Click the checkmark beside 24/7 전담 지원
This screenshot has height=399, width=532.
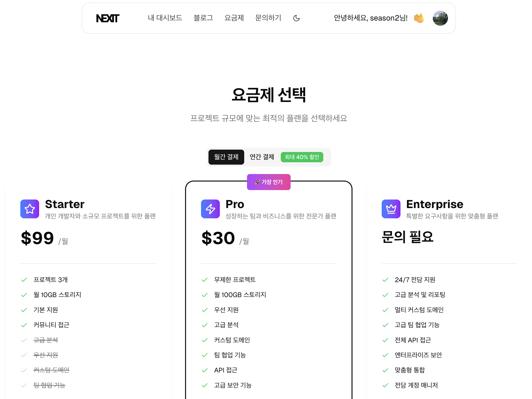[385, 280]
